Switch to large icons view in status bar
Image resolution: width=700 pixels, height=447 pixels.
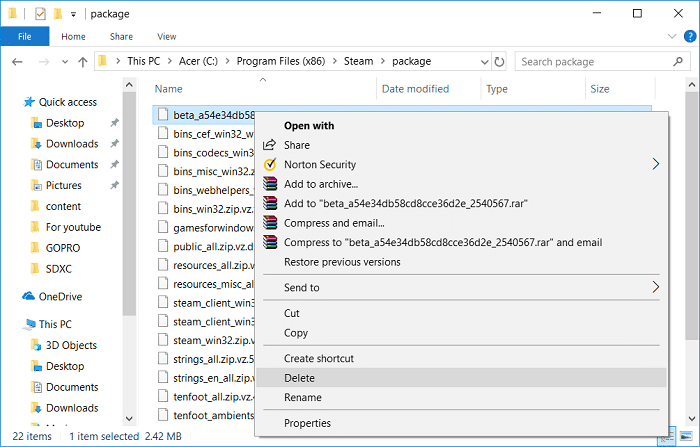[x=685, y=437]
